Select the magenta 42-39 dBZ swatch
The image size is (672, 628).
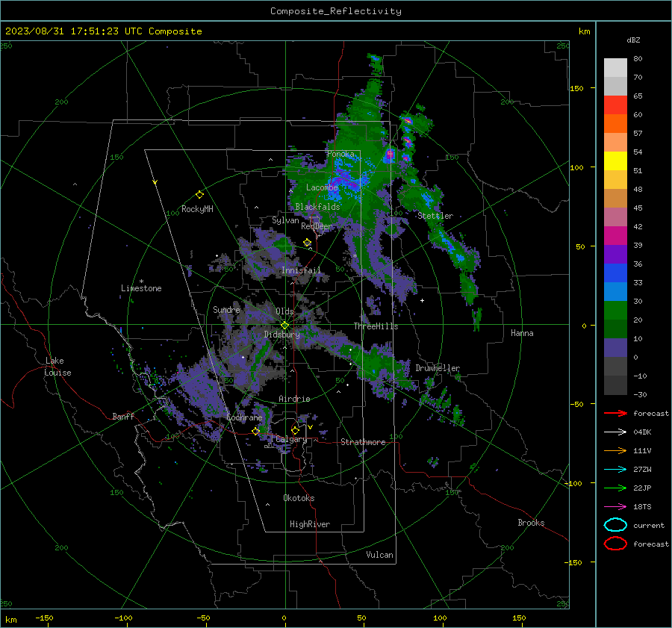click(615, 236)
